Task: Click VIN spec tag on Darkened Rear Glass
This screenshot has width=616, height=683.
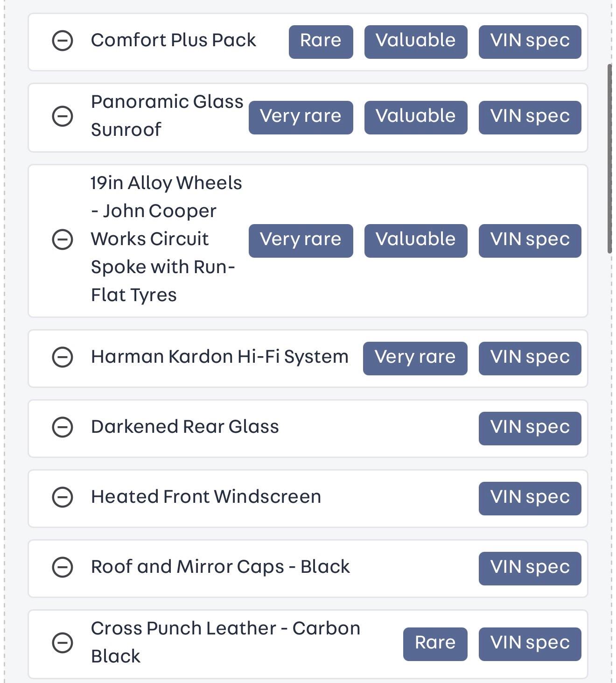Action: coord(530,428)
